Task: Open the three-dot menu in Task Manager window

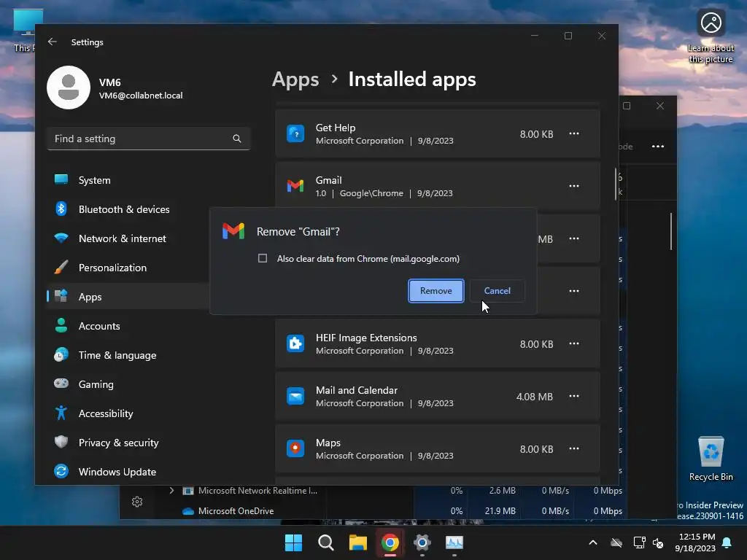Action: click(658, 146)
